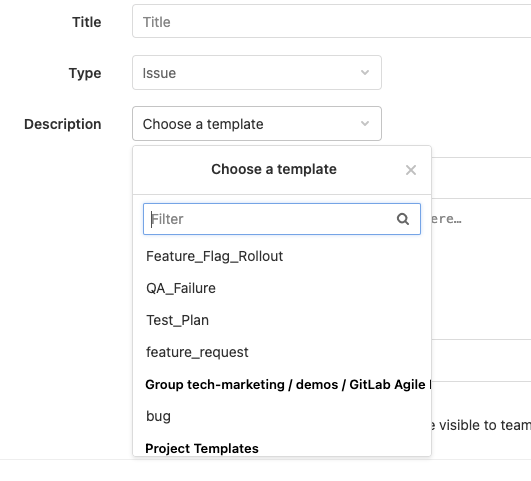Click the magnifier icon in Filter field
The height and width of the screenshot is (481, 531).
(403, 219)
